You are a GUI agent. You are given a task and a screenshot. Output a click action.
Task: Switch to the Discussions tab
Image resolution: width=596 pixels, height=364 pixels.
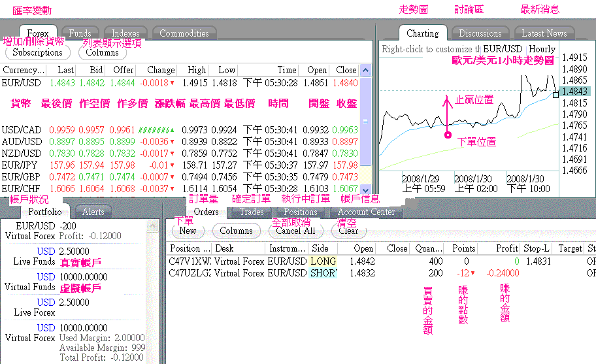[x=480, y=33]
